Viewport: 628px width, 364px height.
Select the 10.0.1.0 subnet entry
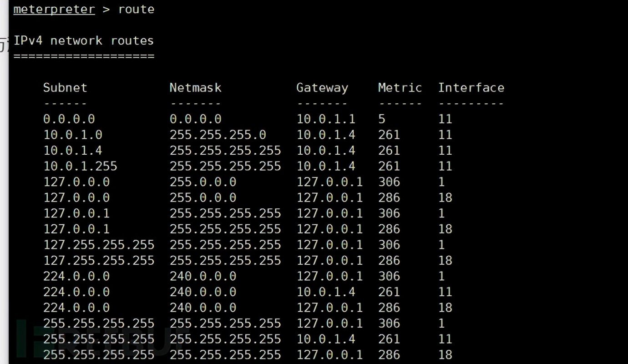(x=73, y=135)
